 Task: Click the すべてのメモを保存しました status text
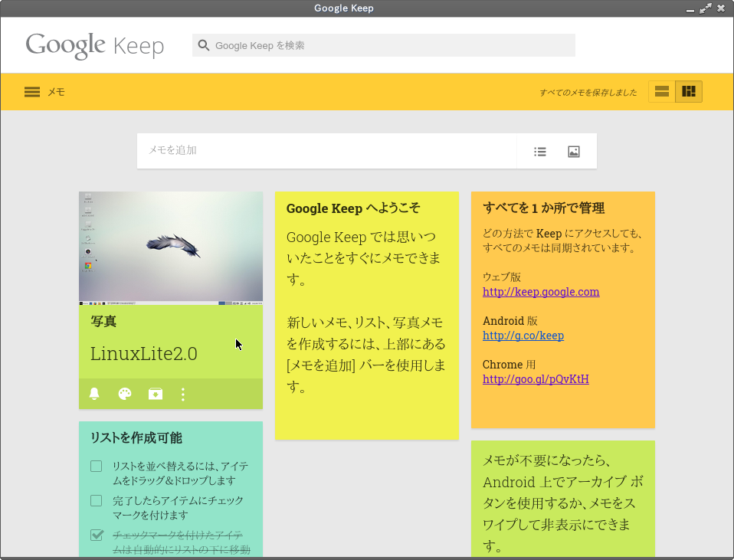pyautogui.click(x=588, y=92)
